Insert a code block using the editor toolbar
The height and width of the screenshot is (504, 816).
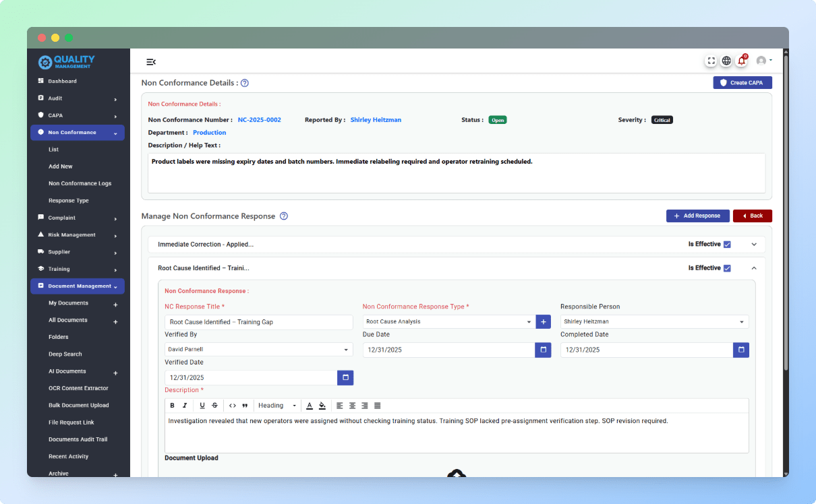(232, 405)
